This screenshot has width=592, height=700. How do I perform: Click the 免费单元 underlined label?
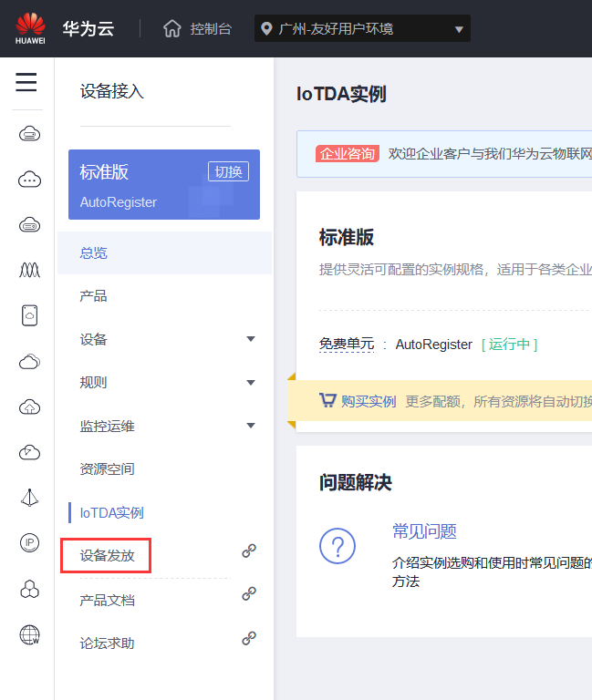(x=347, y=344)
